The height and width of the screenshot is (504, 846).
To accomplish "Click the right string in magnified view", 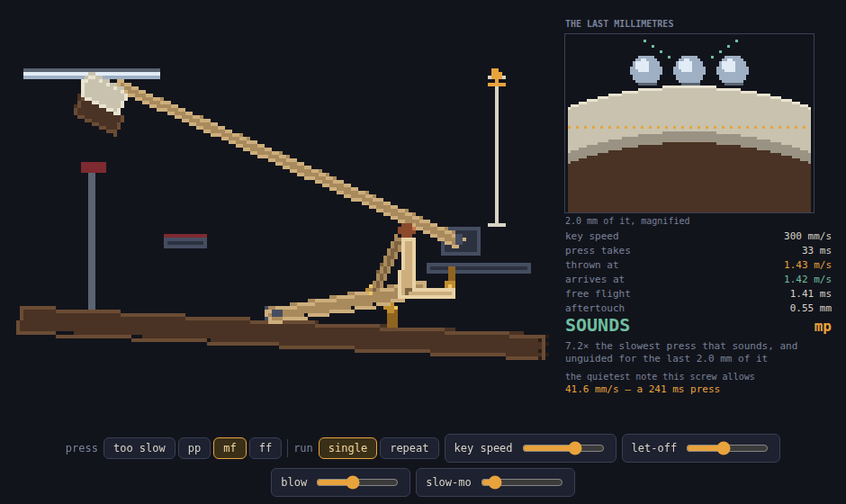I will 733,71.
